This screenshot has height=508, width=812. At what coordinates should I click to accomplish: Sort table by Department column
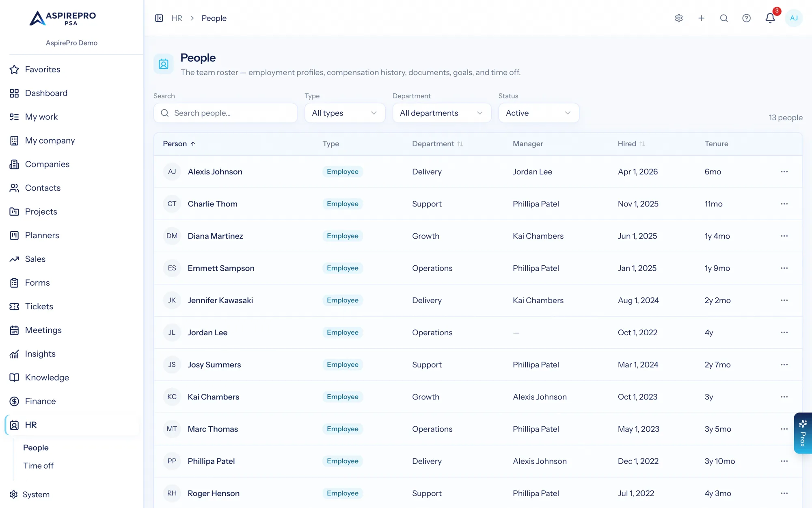[x=437, y=144]
